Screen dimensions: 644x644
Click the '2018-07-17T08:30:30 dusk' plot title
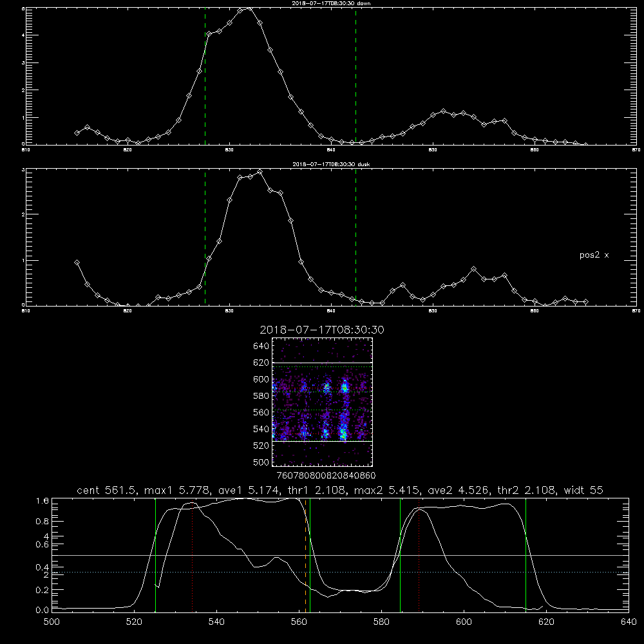(331, 164)
